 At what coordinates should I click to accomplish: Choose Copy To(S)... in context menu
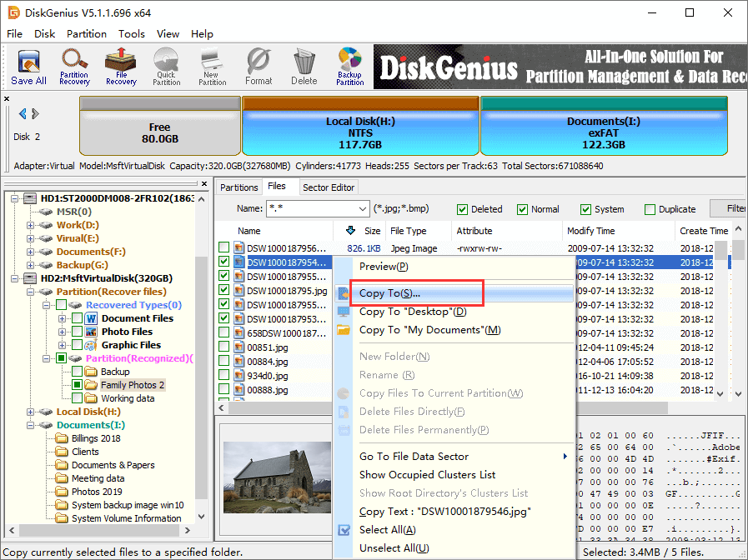389,293
